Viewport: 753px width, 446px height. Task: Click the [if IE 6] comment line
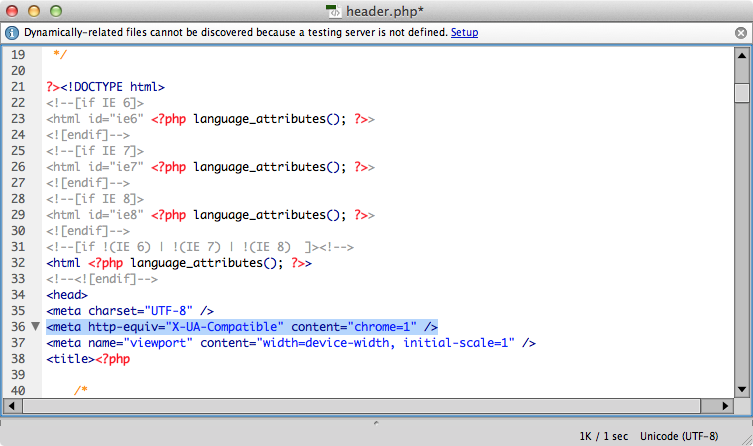(95, 103)
